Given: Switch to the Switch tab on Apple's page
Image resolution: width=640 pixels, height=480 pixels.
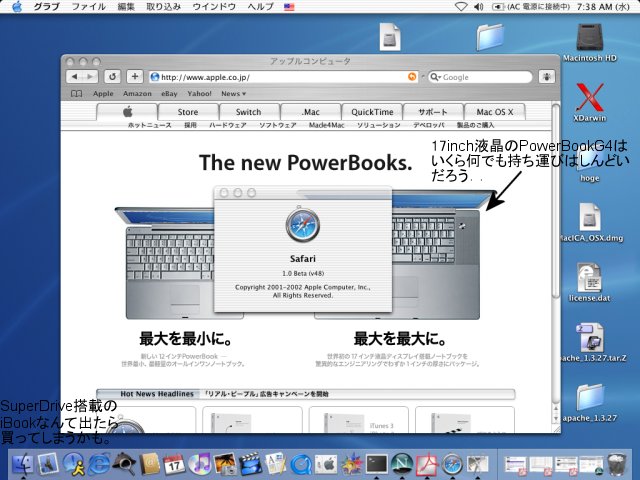Looking at the screenshot, I should click(x=249, y=112).
